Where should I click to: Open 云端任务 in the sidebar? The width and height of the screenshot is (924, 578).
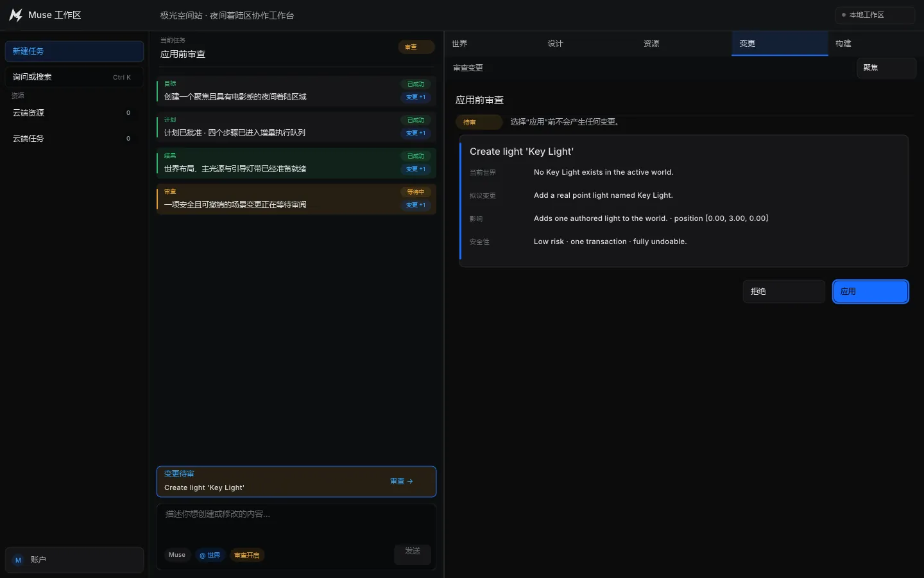point(74,139)
